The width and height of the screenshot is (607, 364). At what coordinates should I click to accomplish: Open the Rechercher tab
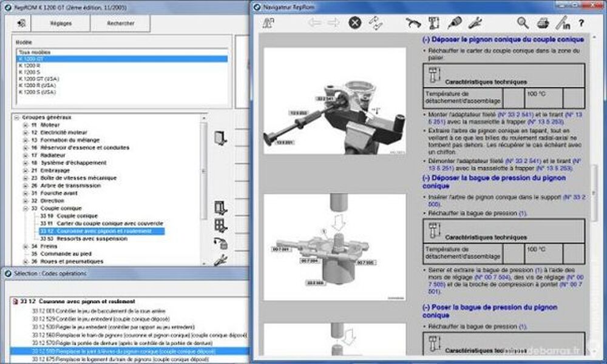119,24
